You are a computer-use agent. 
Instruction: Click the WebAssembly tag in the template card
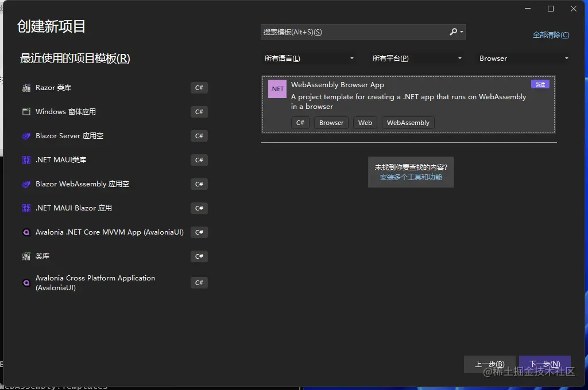408,123
